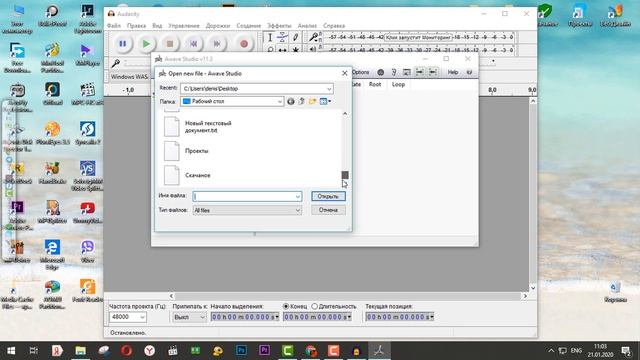Select the Конец radio button
This screenshot has width=640, height=360.
(286, 306)
